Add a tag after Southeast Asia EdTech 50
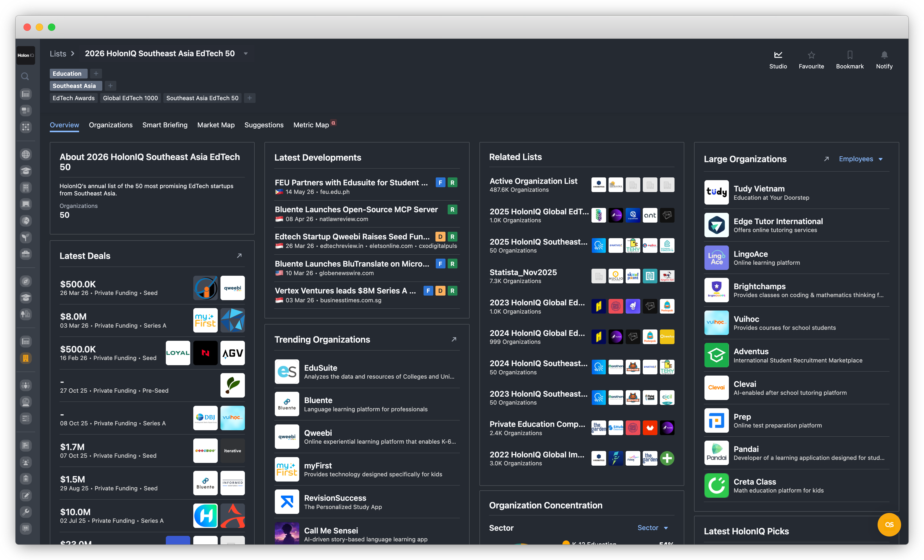This screenshot has height=560, width=924. (x=250, y=98)
